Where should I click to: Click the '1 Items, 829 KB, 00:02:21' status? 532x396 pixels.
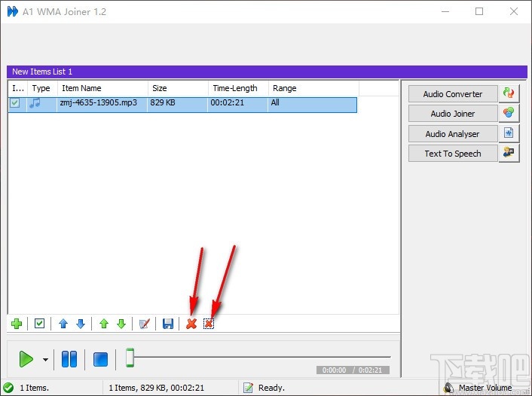tap(156, 388)
